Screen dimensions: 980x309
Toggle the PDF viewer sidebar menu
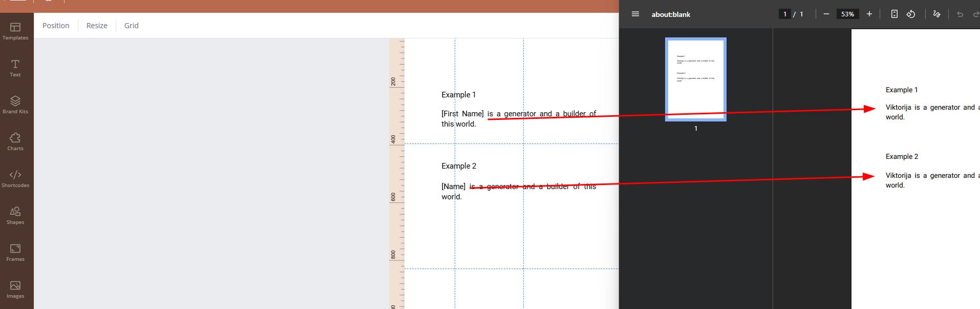[x=635, y=14]
